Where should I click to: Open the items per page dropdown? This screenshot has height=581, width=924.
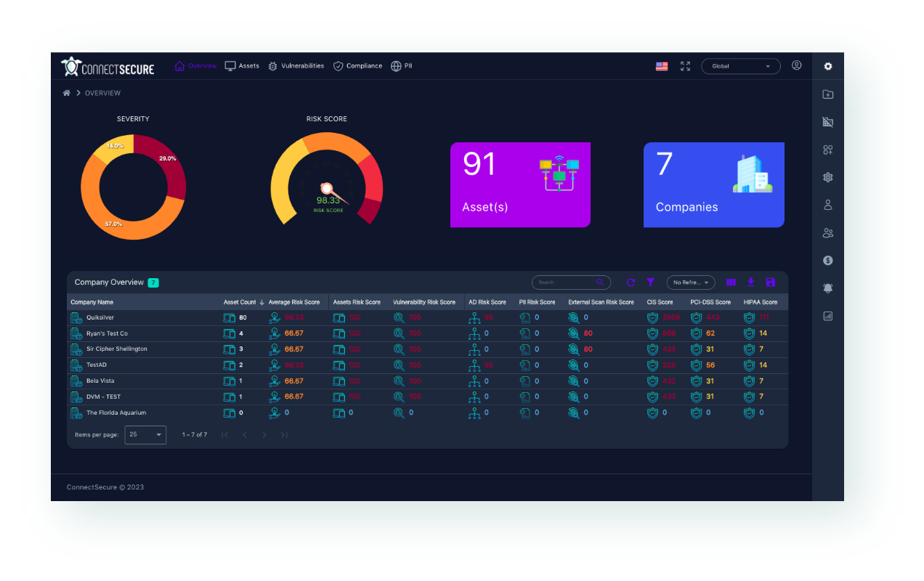click(x=145, y=434)
